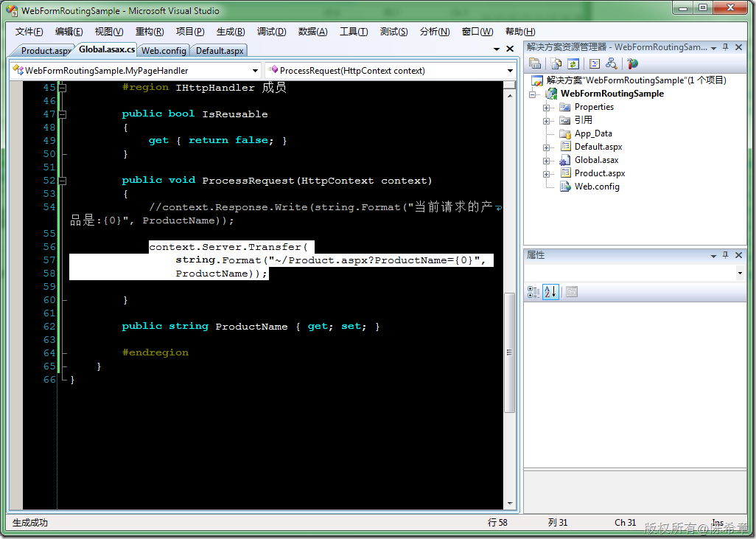Expand the 引用 references node
This screenshot has width=756, height=539.
coord(546,121)
